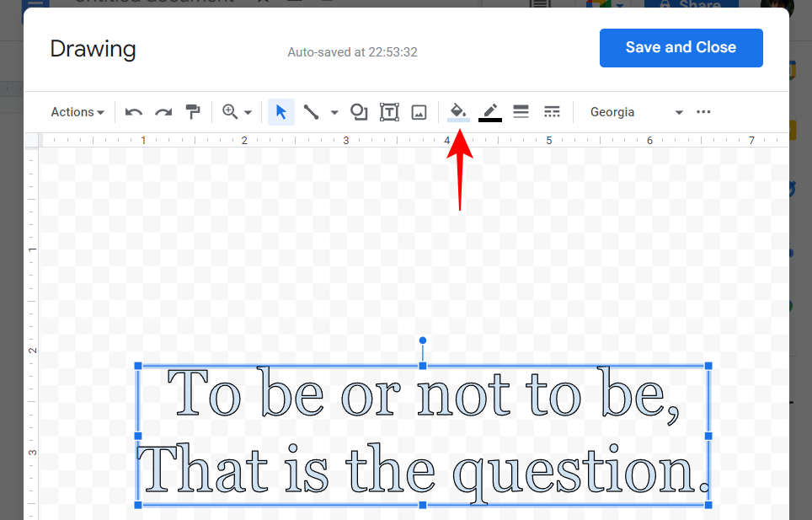Open the Border dash style options
Viewport: 812px width, 520px height.
552,112
